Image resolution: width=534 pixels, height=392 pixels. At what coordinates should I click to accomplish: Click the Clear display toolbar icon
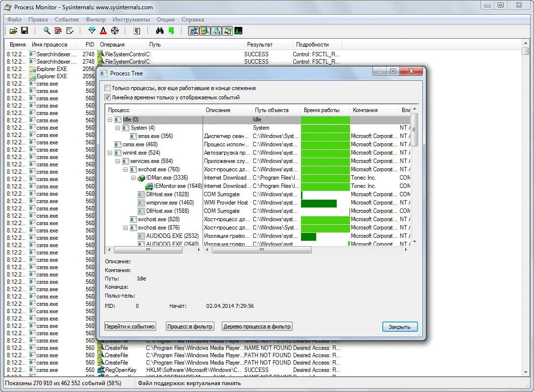coord(70,31)
